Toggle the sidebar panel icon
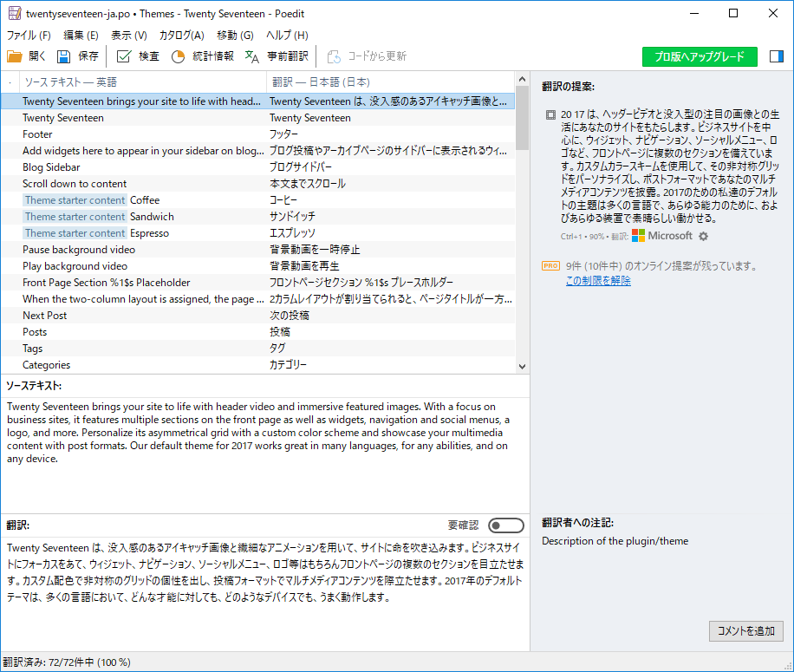The height and width of the screenshot is (672, 794). click(777, 56)
